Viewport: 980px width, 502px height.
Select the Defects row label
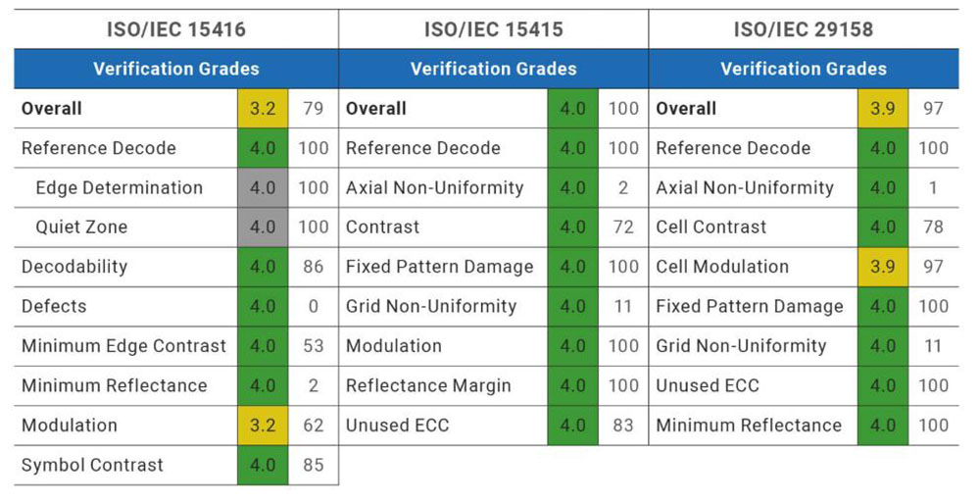point(54,307)
